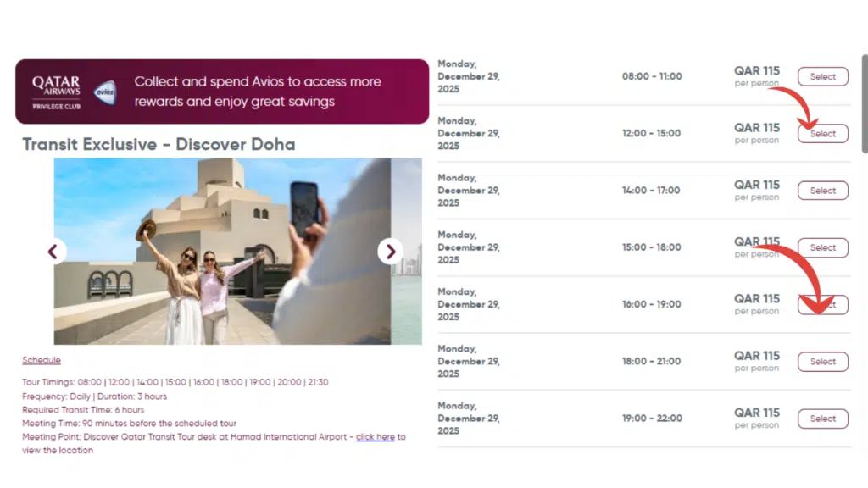This screenshot has width=868, height=488.
Task: Click the Monday December 29 date on first row
Action: pyautogui.click(x=468, y=75)
